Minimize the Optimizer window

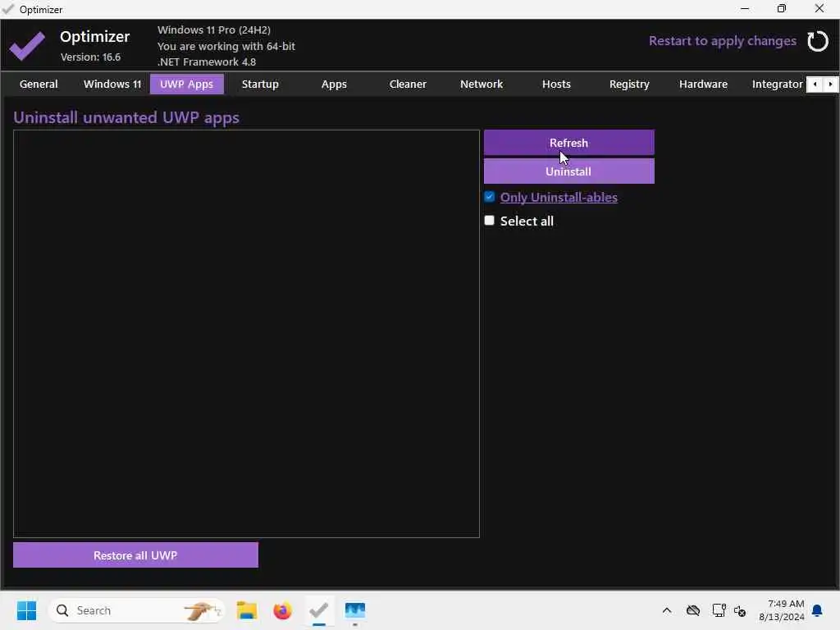[745, 9]
